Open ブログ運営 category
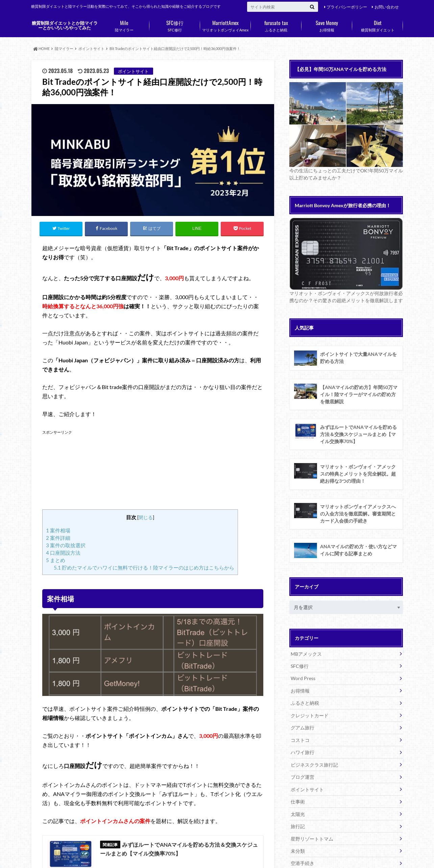434x868 pixels. 346,777
